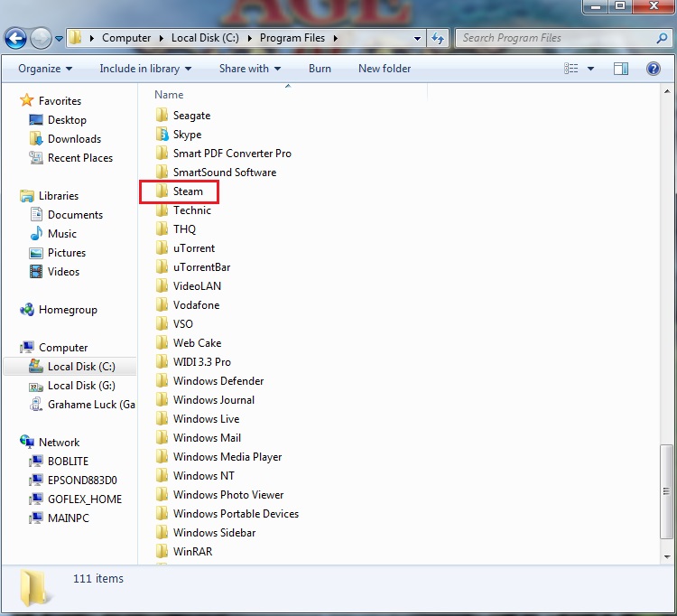677x616 pixels.
Task: Select Local Disk (G:) in sidebar
Action: point(81,386)
